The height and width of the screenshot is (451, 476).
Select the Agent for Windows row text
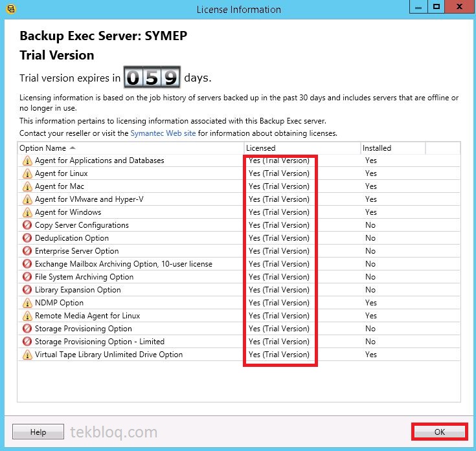coord(68,212)
